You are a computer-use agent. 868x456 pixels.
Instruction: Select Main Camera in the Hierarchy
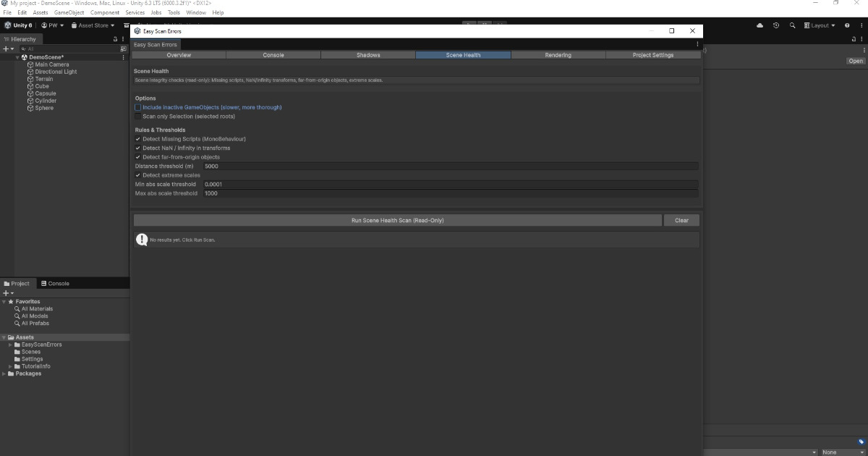pos(52,64)
